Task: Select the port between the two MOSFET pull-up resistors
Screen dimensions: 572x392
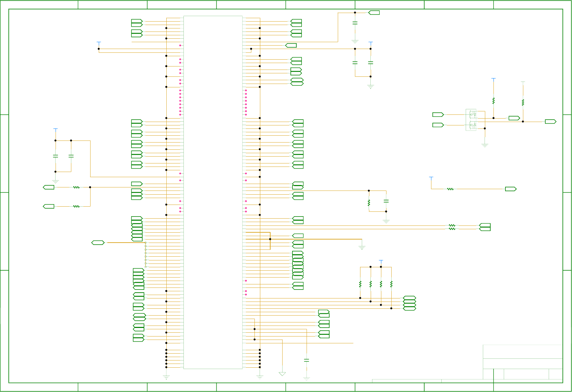Action: [x=514, y=118]
